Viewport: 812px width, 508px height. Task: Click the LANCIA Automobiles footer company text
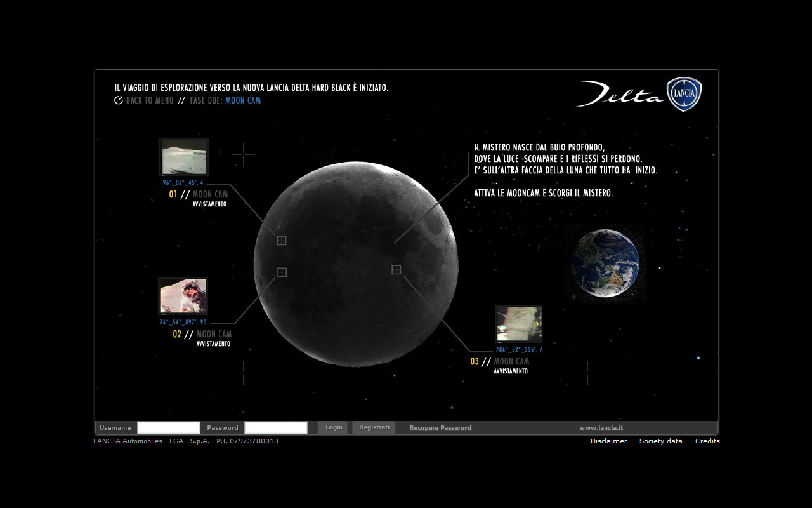186,441
